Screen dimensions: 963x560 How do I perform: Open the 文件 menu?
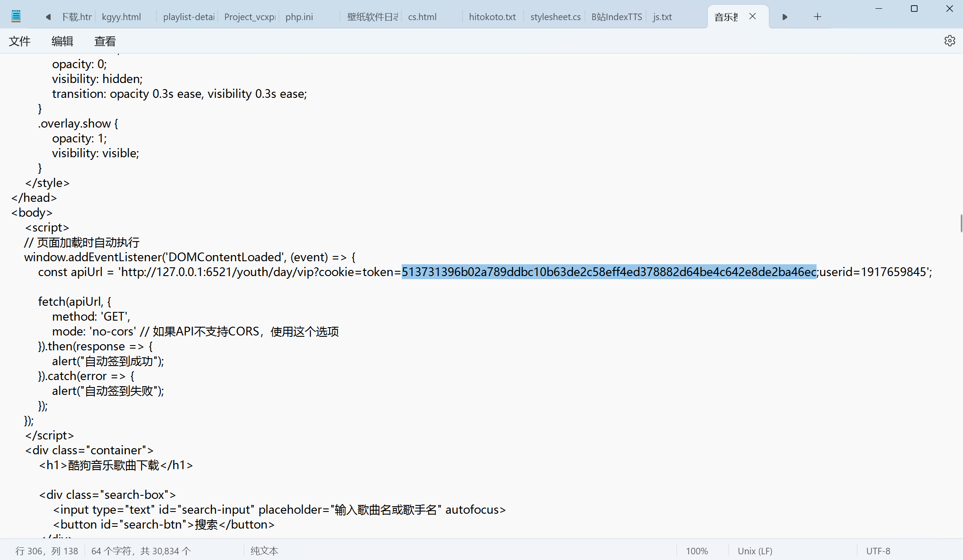(20, 41)
